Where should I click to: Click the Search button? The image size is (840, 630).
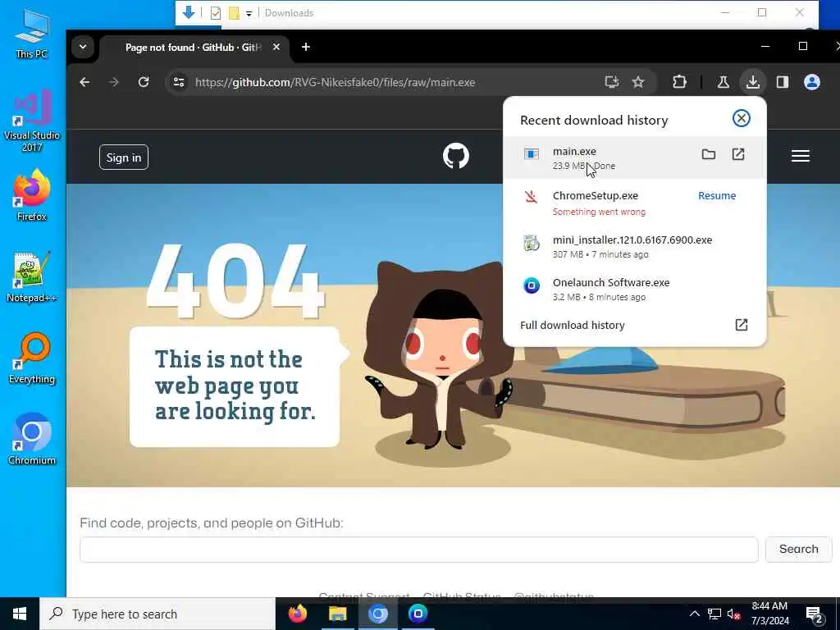tap(799, 549)
